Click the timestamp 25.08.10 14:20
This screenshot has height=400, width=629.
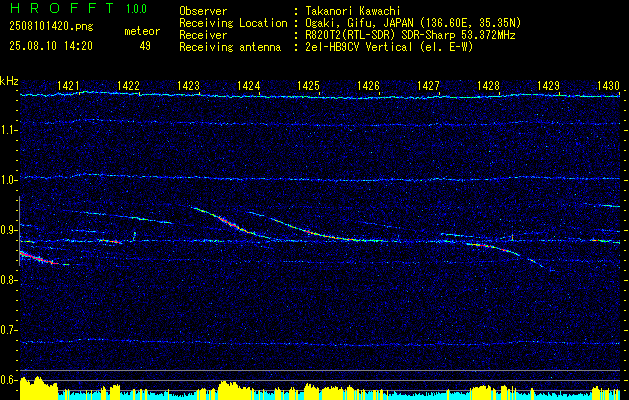(x=51, y=46)
